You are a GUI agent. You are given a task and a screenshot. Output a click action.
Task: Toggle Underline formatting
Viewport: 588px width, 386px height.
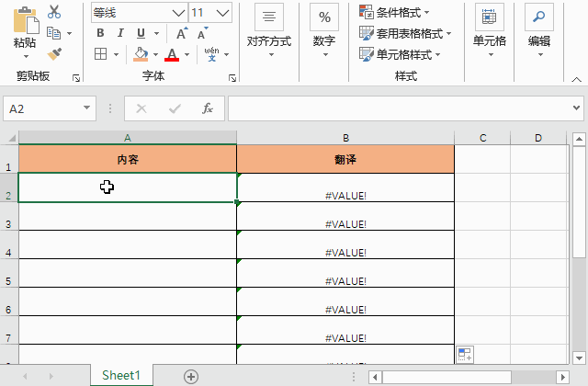pos(141,33)
